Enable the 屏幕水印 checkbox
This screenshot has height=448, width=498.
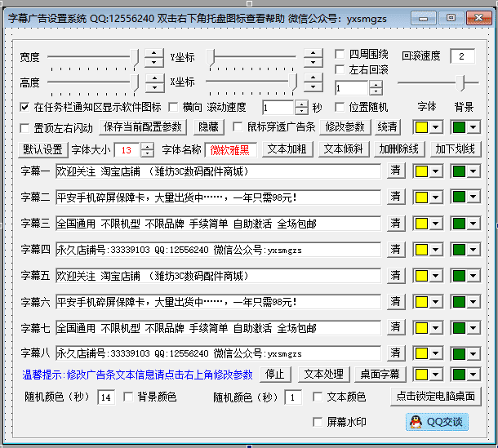[x=318, y=422]
